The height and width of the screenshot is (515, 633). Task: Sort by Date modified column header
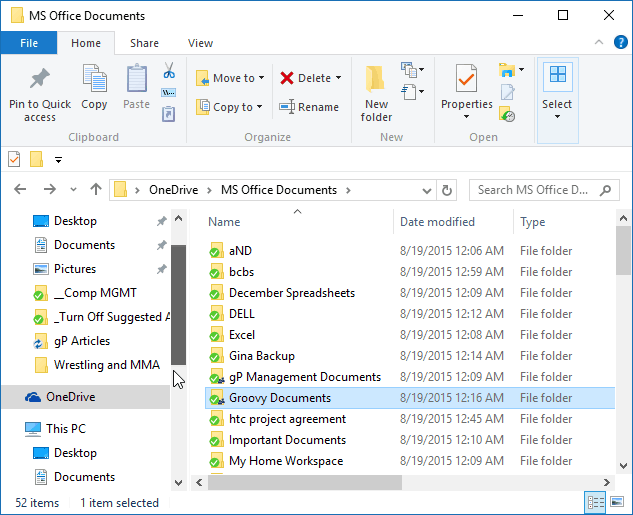coord(437,222)
